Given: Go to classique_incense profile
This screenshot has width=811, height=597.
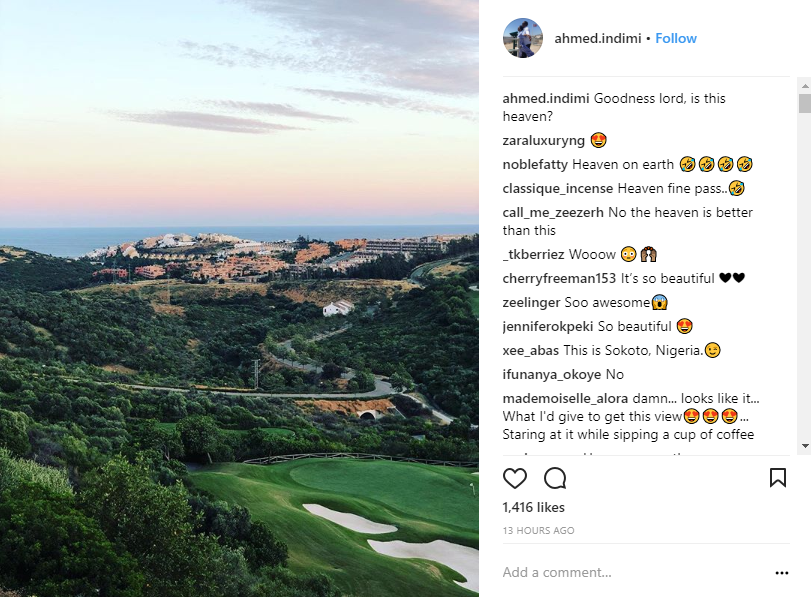Looking at the screenshot, I should click(x=557, y=188).
